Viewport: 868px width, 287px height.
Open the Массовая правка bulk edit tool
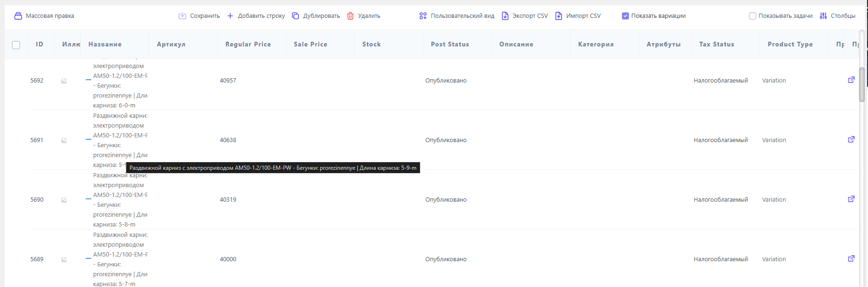pos(44,16)
